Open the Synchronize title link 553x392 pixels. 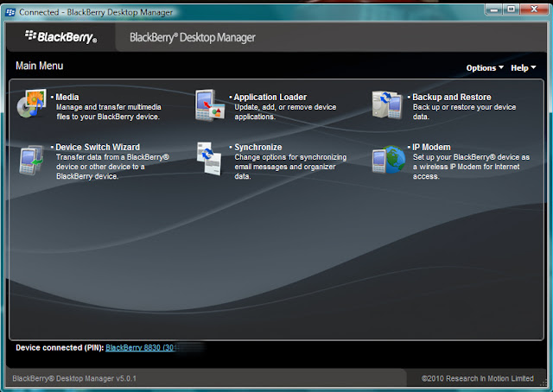[258, 147]
